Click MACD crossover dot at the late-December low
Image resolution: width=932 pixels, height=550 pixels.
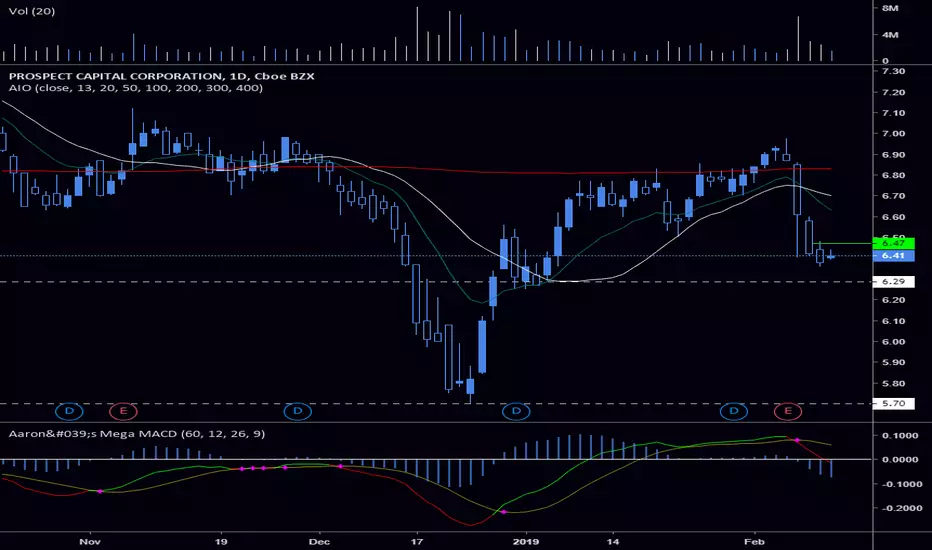point(504,511)
